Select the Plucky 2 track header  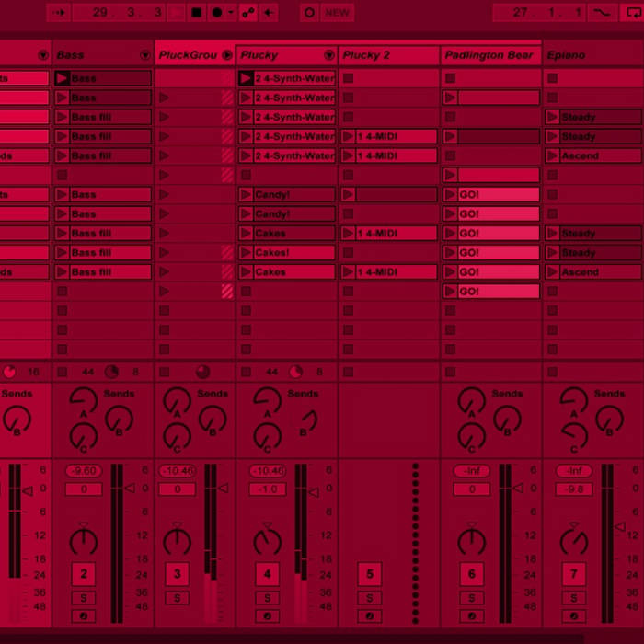pyautogui.click(x=377, y=55)
